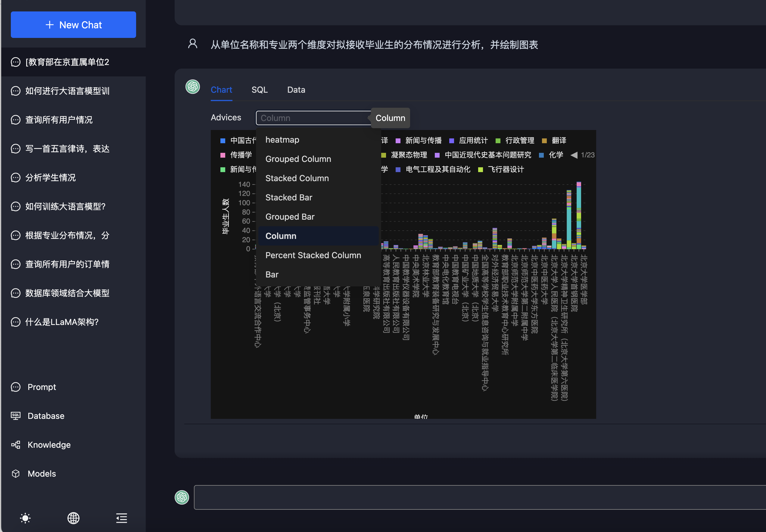Click the legend previous-page arrow
The height and width of the screenshot is (532, 766).
(x=574, y=155)
